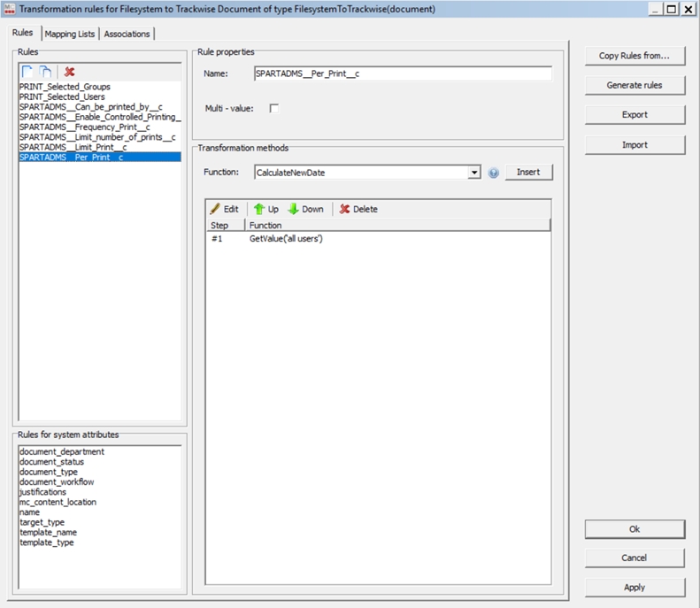
Task: Expand the Function dropdown list
Action: coord(475,173)
